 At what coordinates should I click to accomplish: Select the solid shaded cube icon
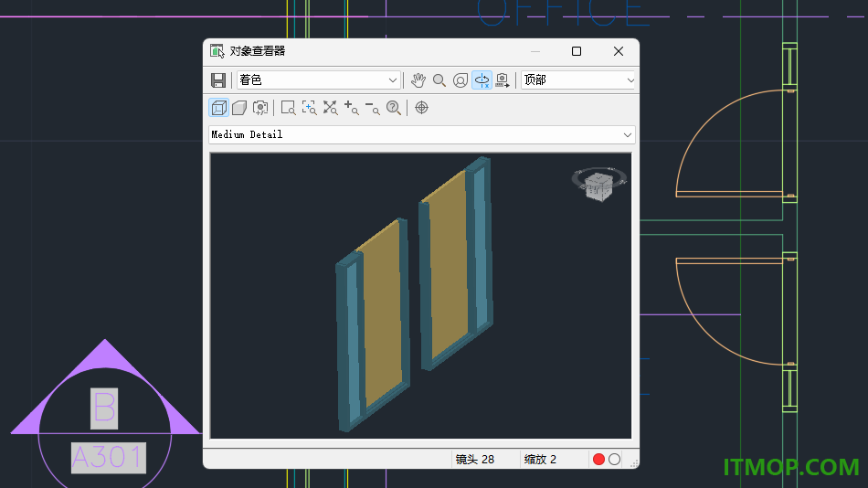pos(239,108)
